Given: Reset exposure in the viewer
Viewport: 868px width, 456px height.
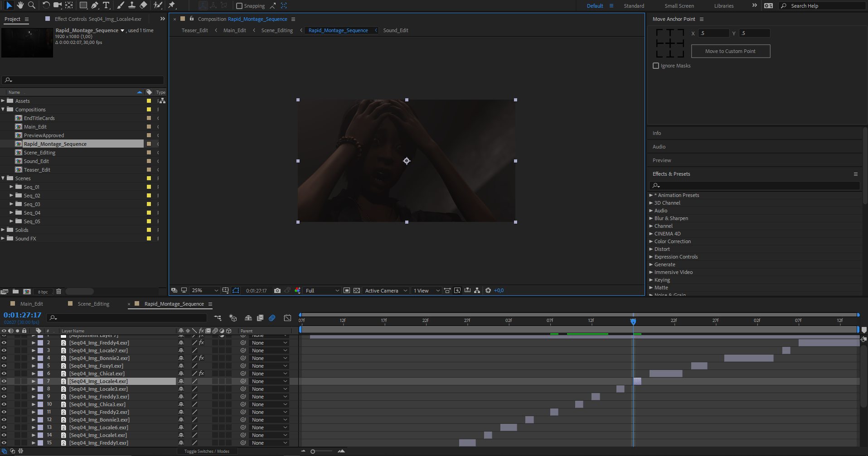Looking at the screenshot, I should pos(488,291).
